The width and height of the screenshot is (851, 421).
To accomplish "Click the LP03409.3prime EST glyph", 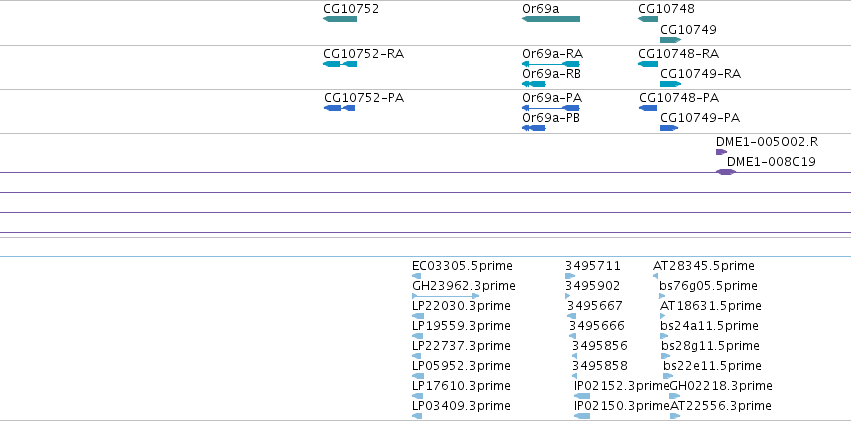I will (x=417, y=416).
